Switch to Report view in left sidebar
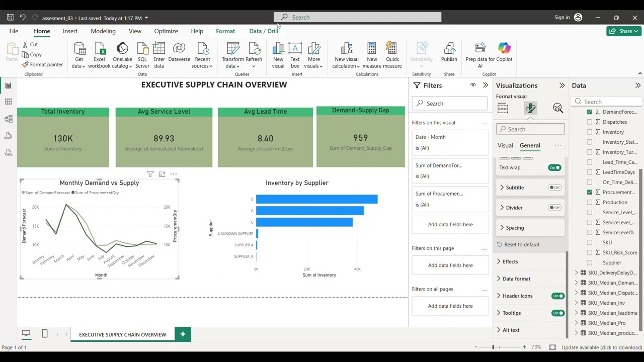Screen dimensions: 644x362 pyautogui.click(x=9, y=85)
